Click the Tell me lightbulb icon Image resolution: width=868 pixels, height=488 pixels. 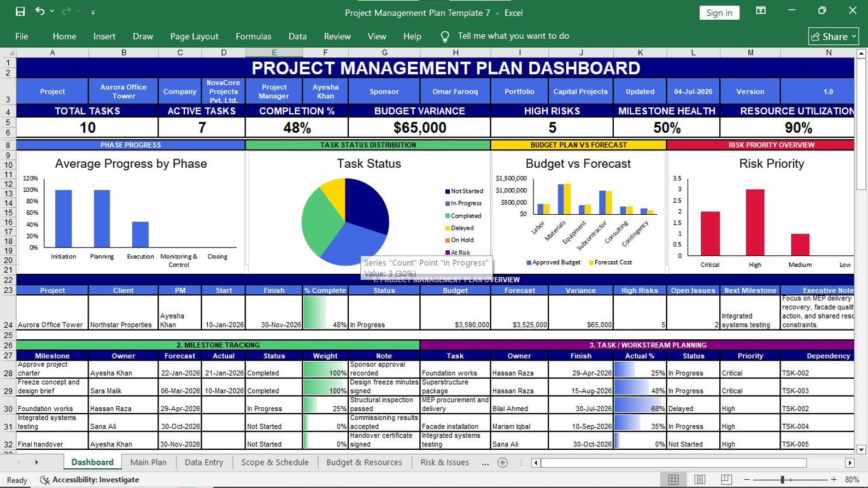tap(445, 36)
